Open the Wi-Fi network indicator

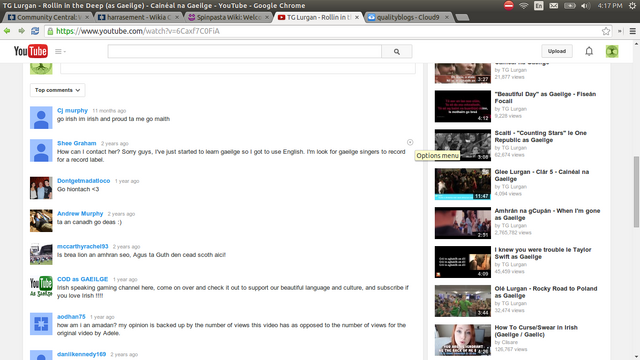coord(524,6)
